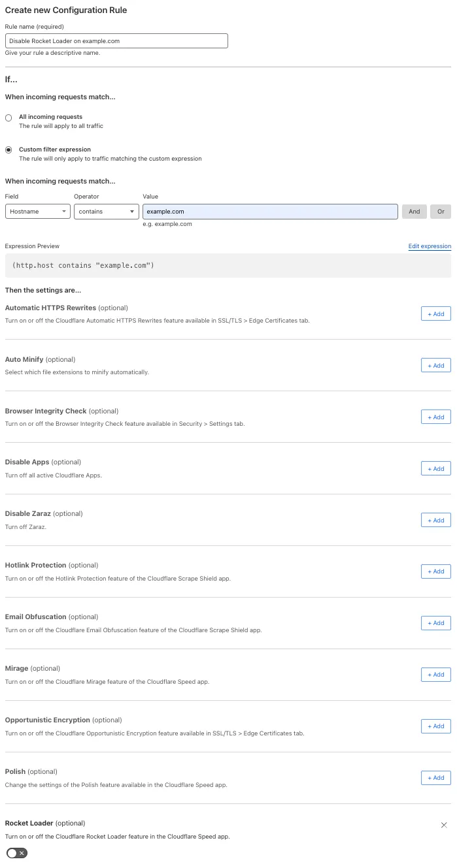Add the Mirage setting
Screen dimensions: 457x868
click(435, 675)
